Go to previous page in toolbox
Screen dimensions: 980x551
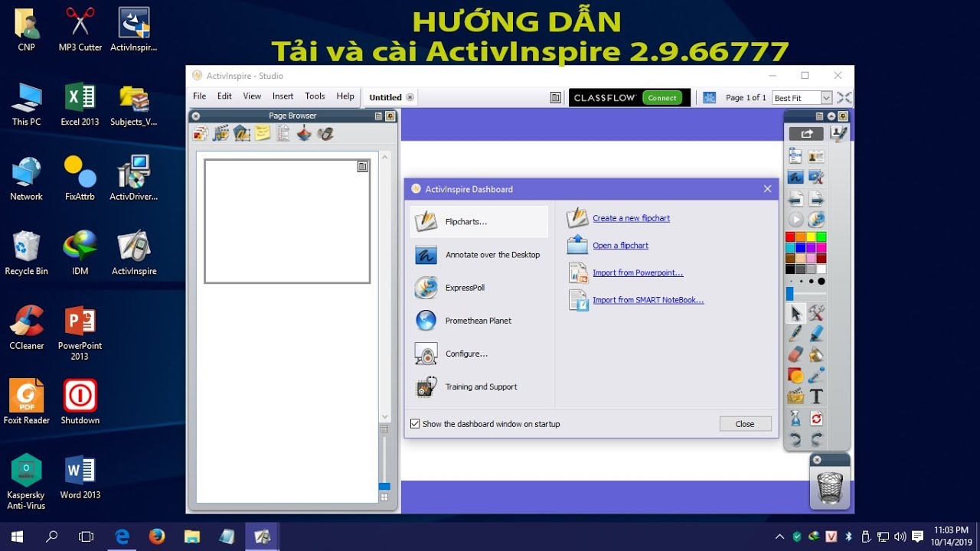coord(795,199)
